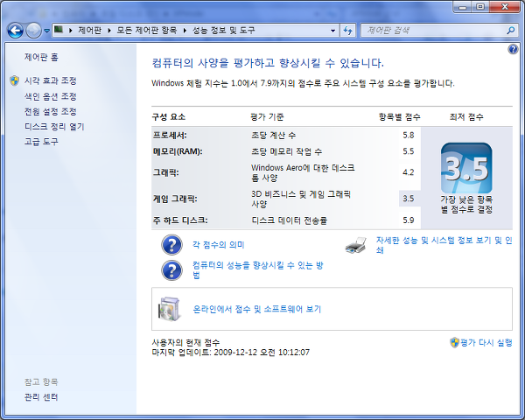This screenshot has height=420, width=525.
Task: Click 초당 계산 수 description
Action: 274,136
